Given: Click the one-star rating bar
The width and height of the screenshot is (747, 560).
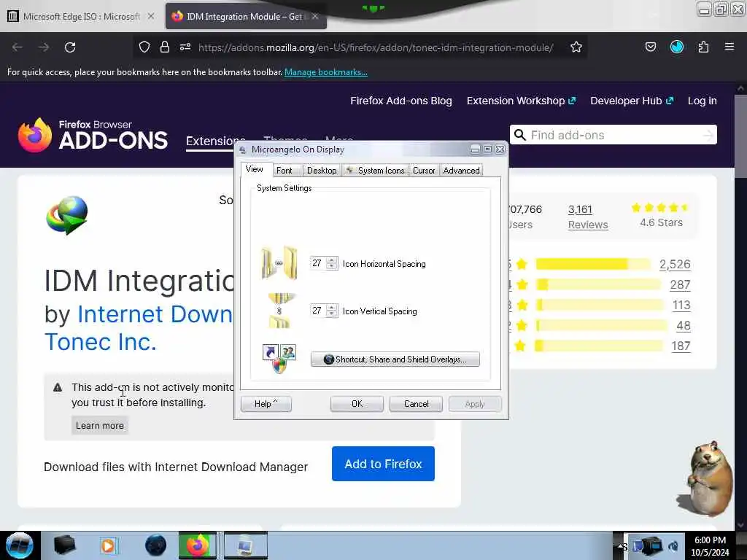Looking at the screenshot, I should [598, 346].
